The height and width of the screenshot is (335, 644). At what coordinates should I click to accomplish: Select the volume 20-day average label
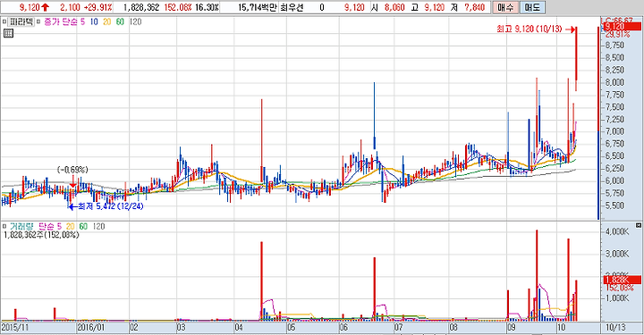point(71,226)
